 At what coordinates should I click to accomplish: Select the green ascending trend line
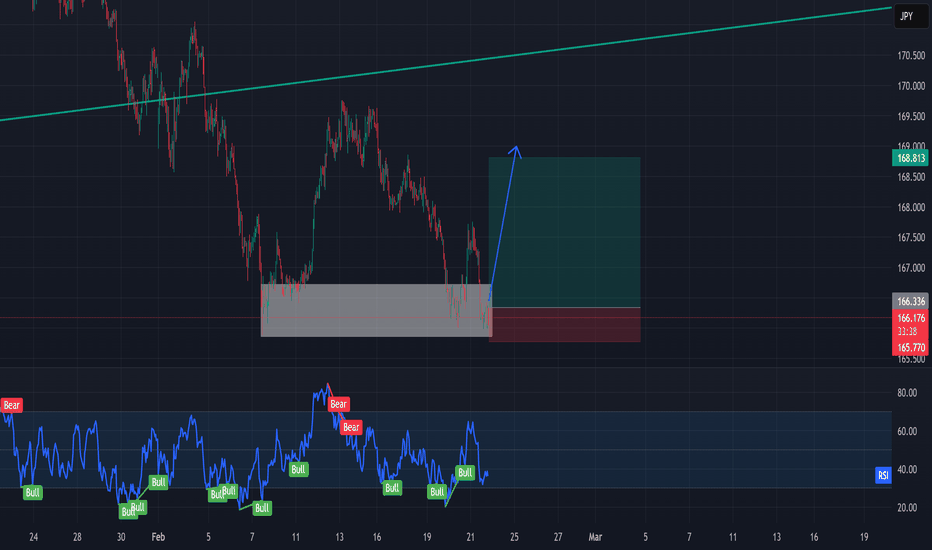point(446,65)
